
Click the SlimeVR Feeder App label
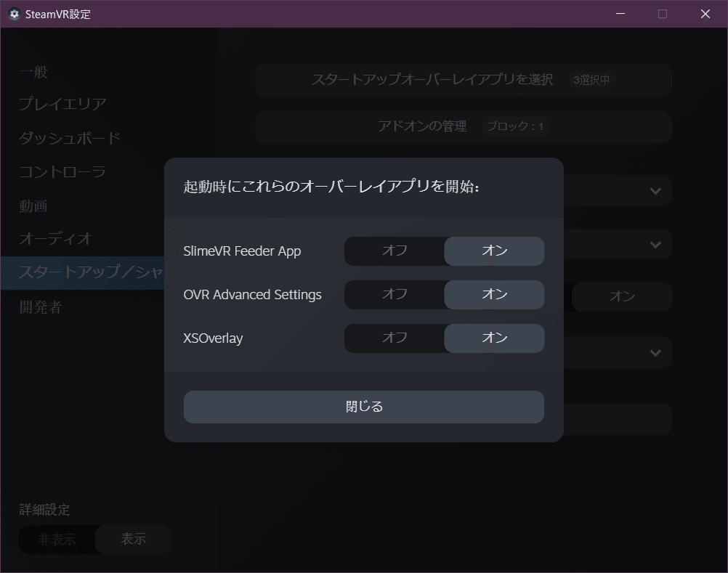coord(242,251)
